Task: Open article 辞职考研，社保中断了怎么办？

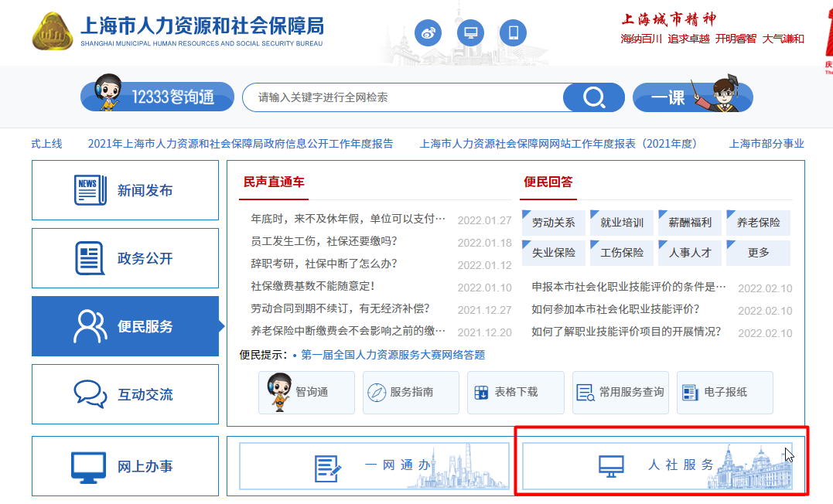Action: tap(324, 264)
